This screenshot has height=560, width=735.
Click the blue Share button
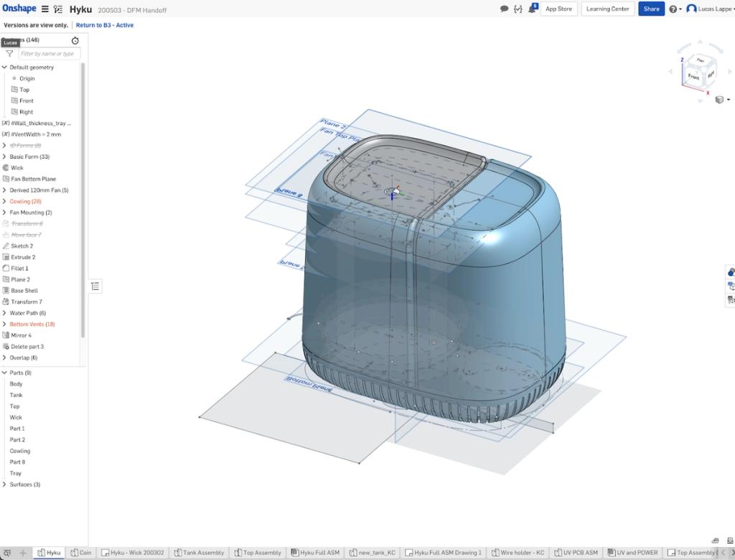click(x=651, y=9)
